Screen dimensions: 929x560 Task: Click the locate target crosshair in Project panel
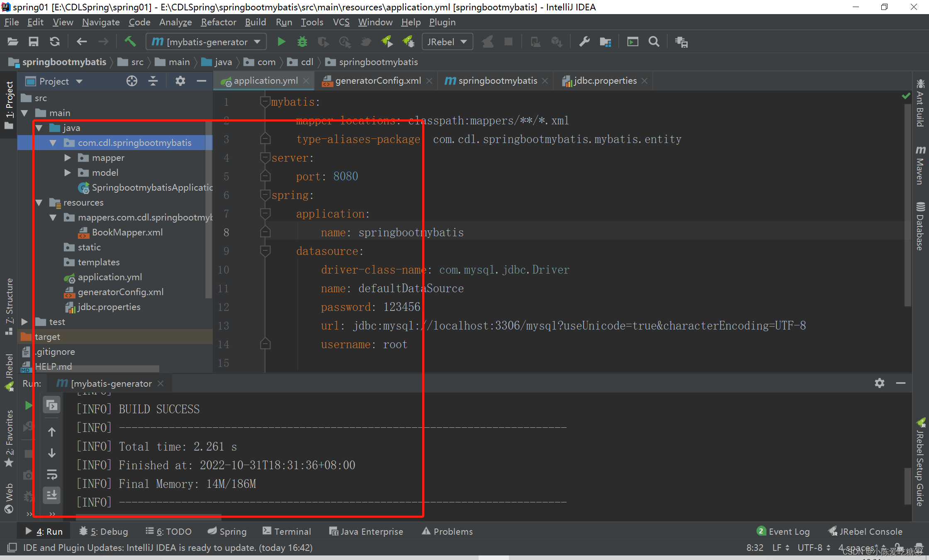tap(132, 81)
